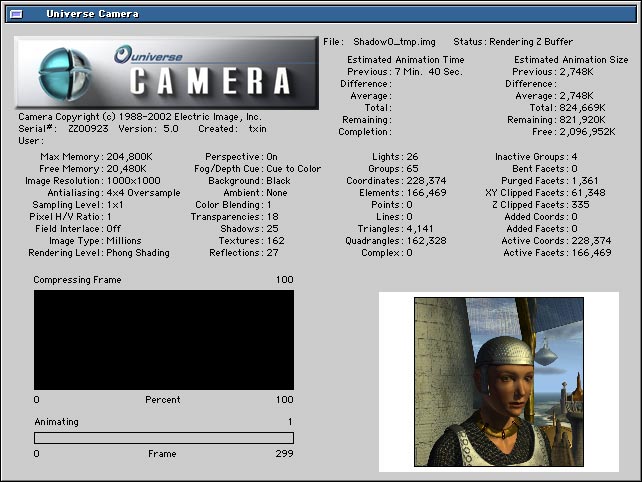Image resolution: width=642 pixels, height=482 pixels.
Task: Click the Estimated Animation Size heading
Action: tap(571, 60)
